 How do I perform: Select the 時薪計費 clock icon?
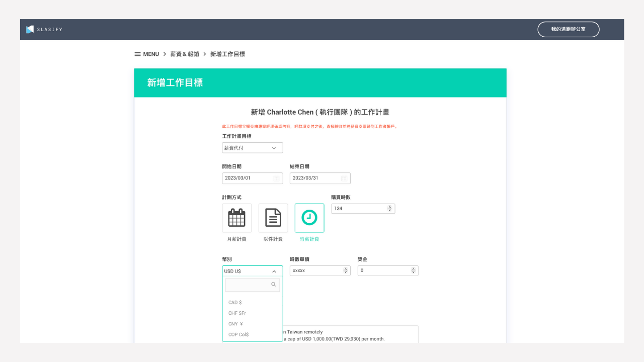point(309,218)
